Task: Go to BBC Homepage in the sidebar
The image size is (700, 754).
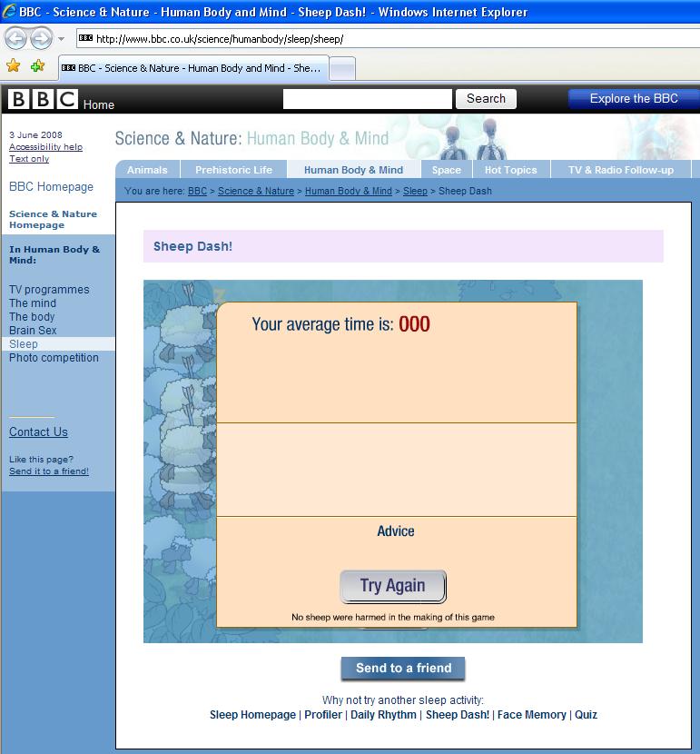Action: pyautogui.click(x=51, y=186)
